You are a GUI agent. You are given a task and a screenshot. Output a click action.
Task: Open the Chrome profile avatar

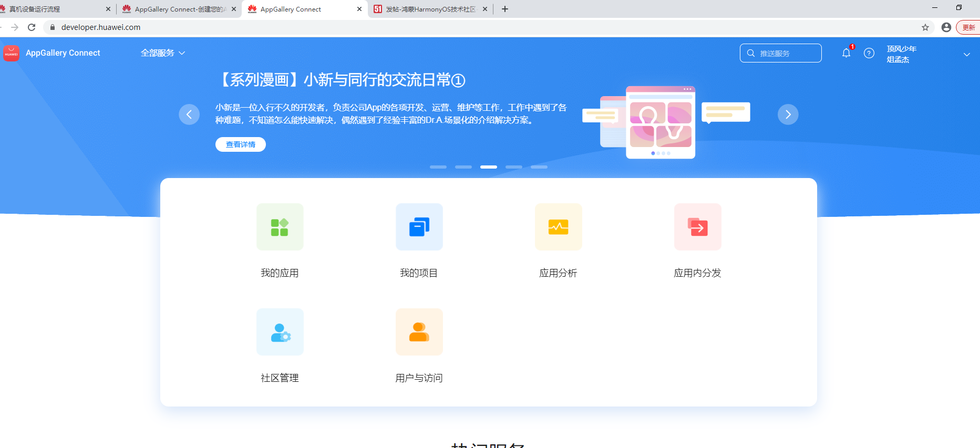[946, 27]
